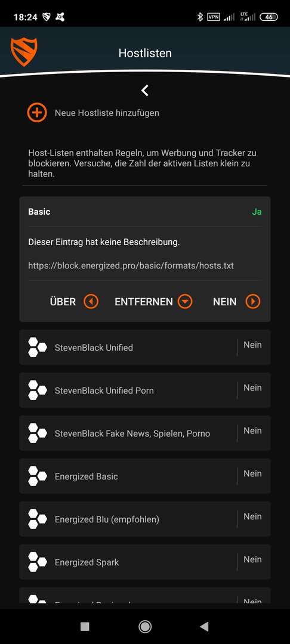The image size is (290, 644).
Task: Tap the StevenBlack Unified hexagon icon
Action: [37, 348]
